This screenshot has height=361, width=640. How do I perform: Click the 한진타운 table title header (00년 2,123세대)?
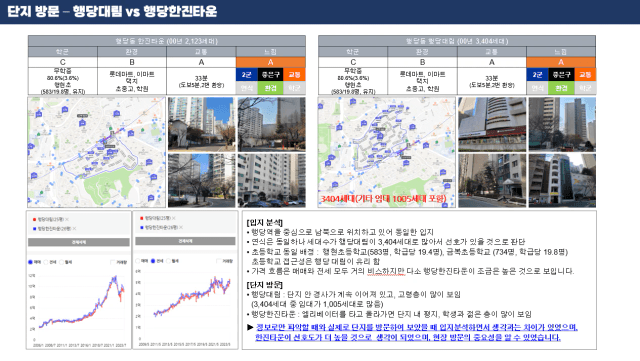(x=167, y=41)
